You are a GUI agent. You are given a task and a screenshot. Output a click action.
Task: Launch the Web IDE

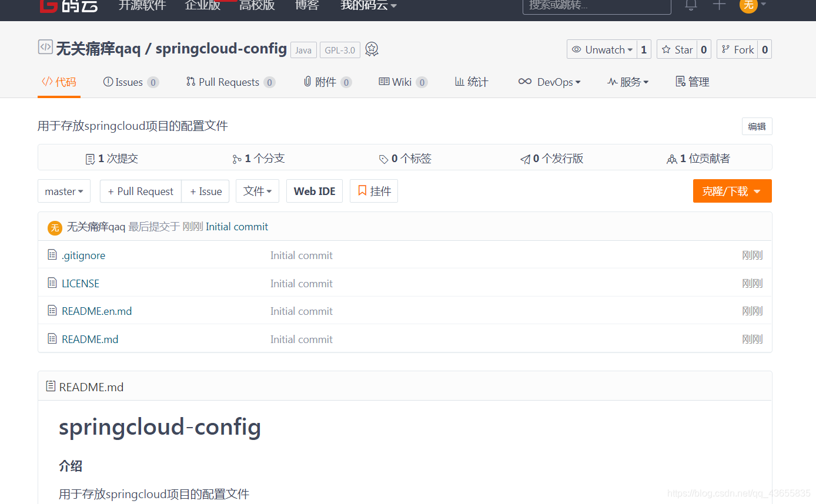point(315,191)
